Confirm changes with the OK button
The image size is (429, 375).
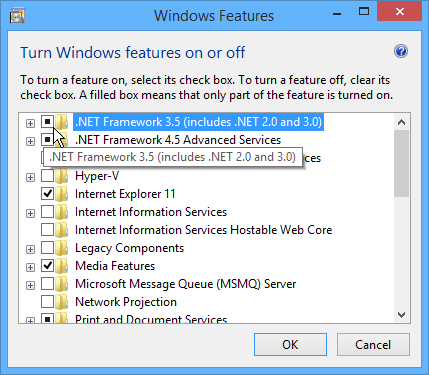click(x=290, y=345)
